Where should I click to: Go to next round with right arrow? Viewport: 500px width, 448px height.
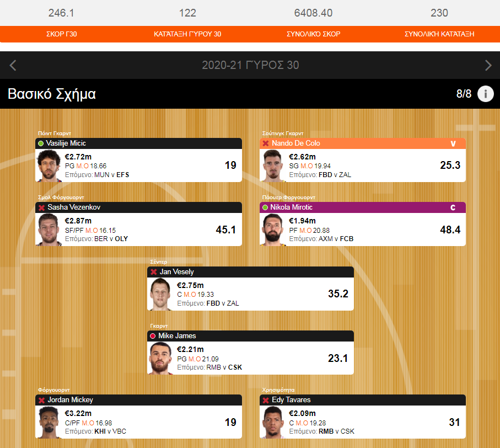click(488, 65)
